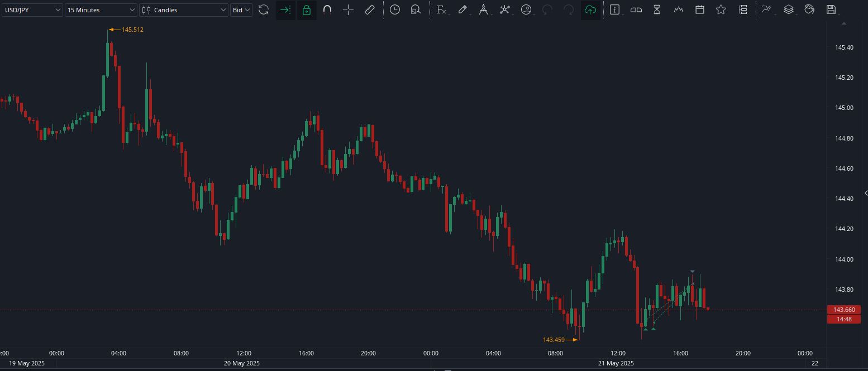Select the ruler measurement tool
The image size is (868, 371).
[x=369, y=10]
